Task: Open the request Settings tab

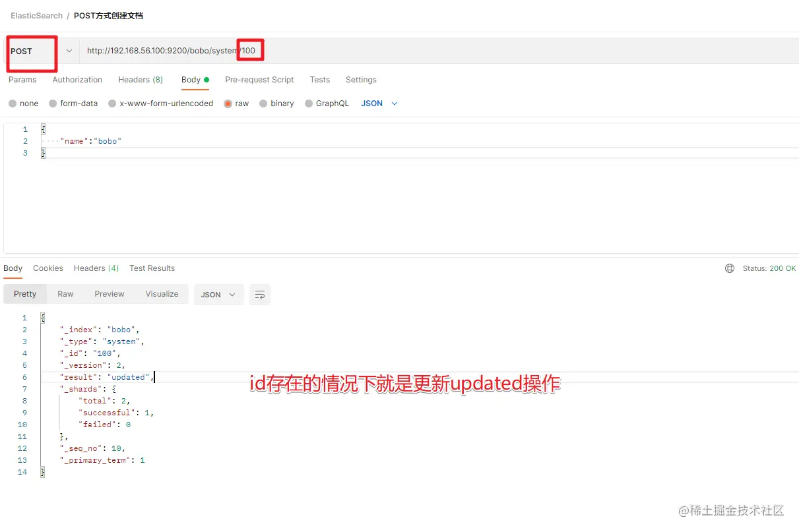Action: pyautogui.click(x=361, y=80)
